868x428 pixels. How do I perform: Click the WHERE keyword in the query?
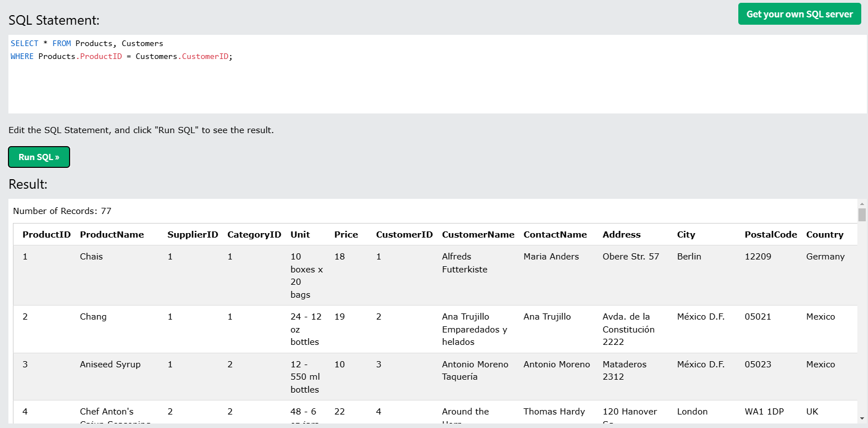point(22,57)
